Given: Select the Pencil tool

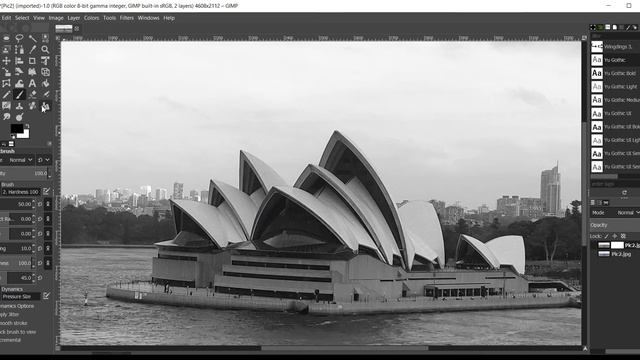Looking at the screenshot, I should (6, 95).
